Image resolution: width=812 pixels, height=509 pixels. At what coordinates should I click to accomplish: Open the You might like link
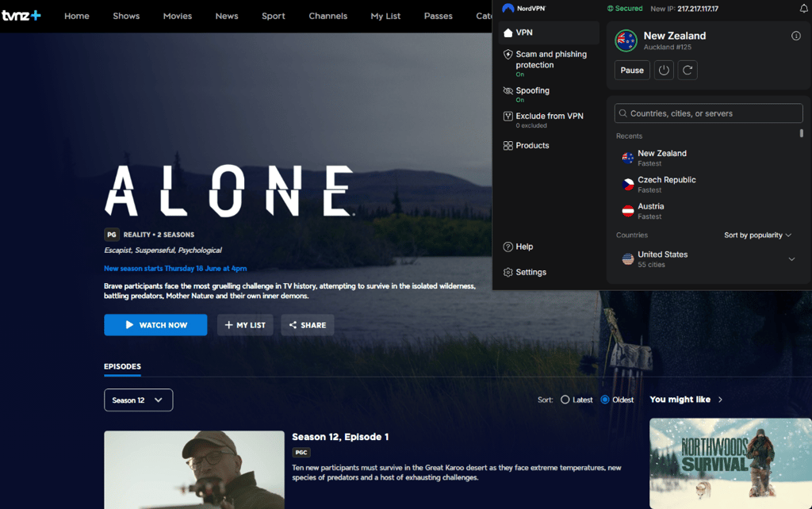tap(686, 400)
